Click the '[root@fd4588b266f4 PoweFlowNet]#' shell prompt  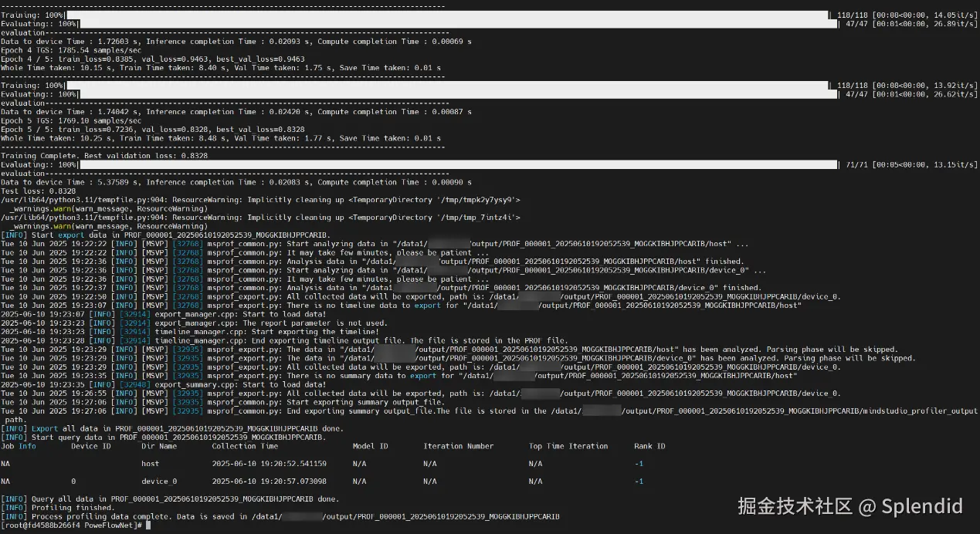(72, 526)
